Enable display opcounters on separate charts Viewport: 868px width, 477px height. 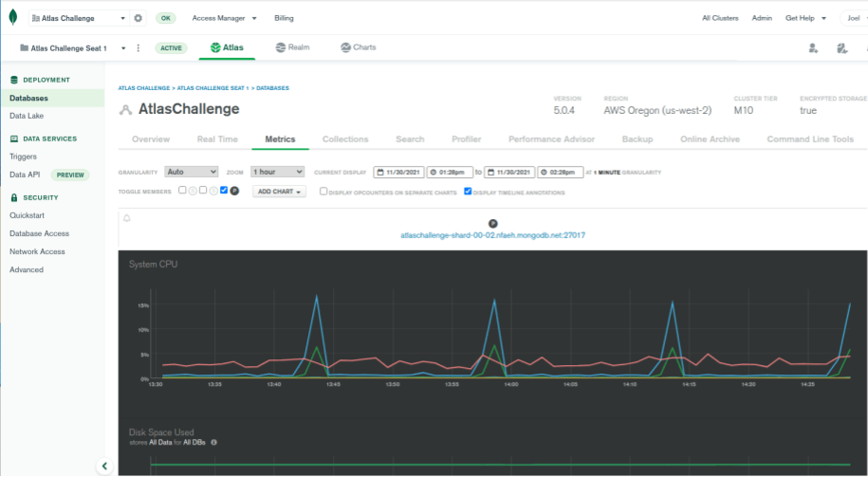pos(323,191)
